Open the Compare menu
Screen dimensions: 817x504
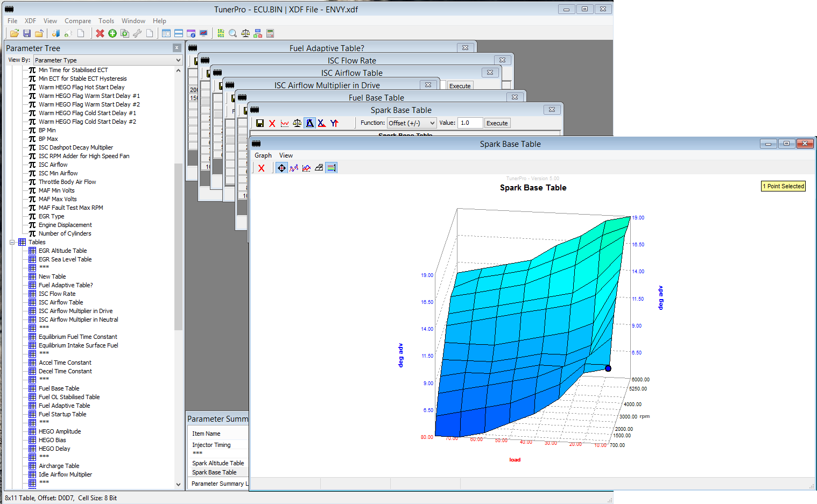pyautogui.click(x=78, y=21)
